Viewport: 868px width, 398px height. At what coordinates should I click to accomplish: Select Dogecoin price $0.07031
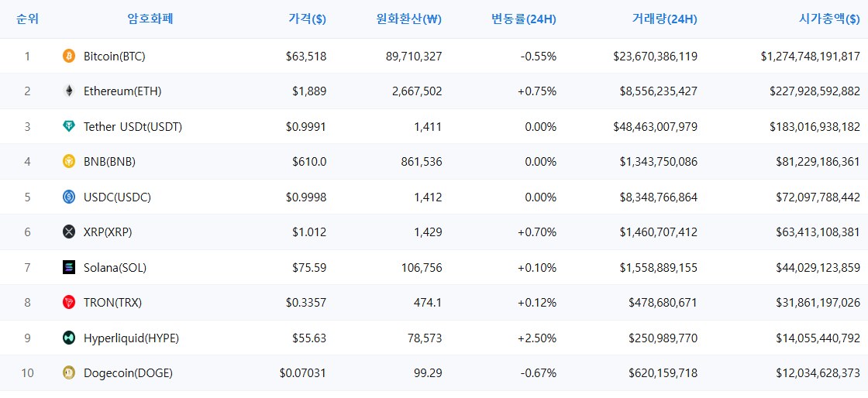[x=303, y=374]
